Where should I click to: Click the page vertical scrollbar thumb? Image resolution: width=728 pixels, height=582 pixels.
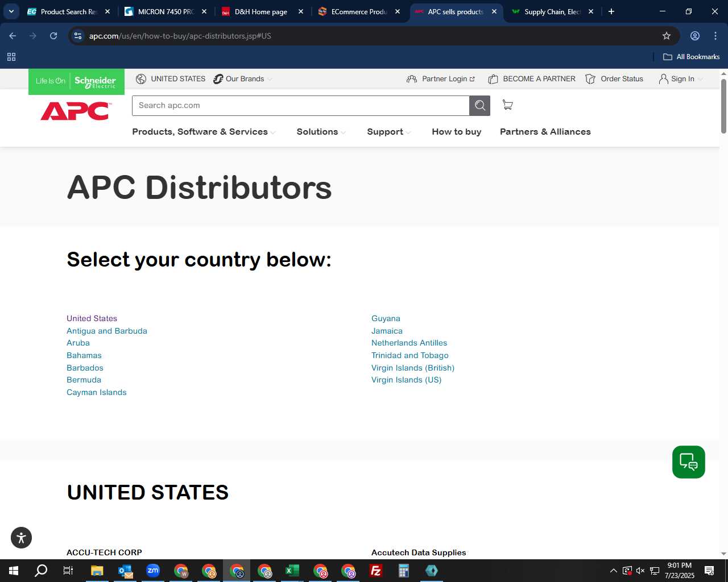coord(723,106)
